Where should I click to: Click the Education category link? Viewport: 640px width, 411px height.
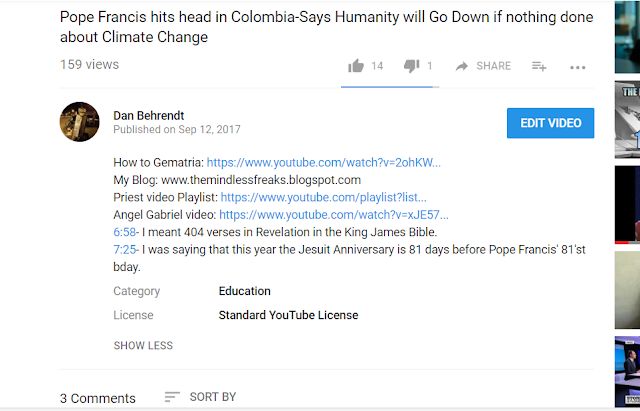tap(244, 291)
